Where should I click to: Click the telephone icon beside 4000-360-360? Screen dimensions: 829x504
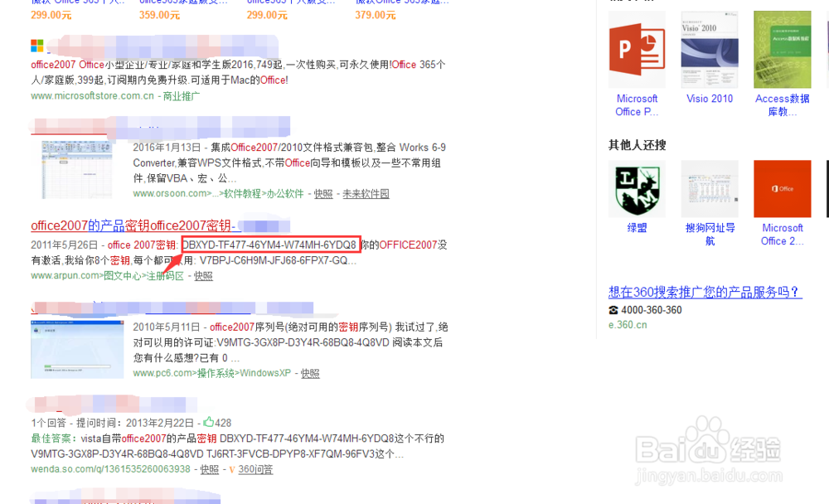(613, 310)
